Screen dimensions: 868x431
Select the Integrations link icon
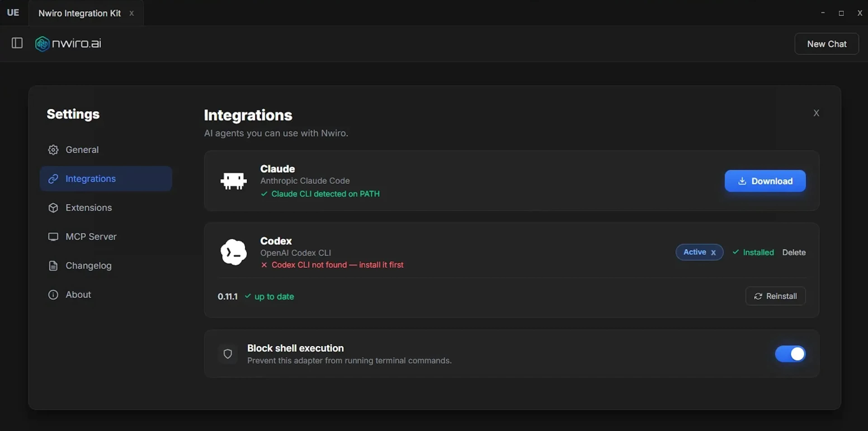pos(53,179)
